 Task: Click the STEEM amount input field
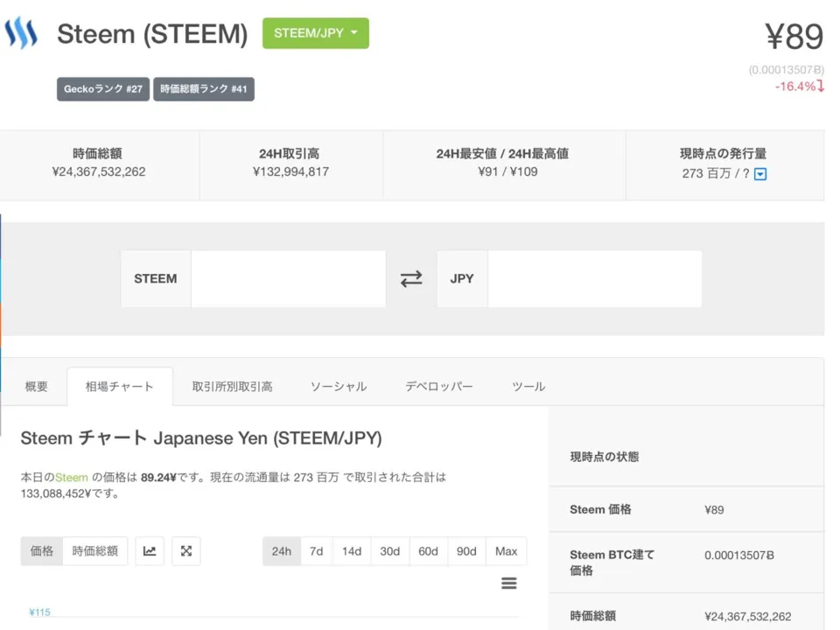click(x=288, y=278)
